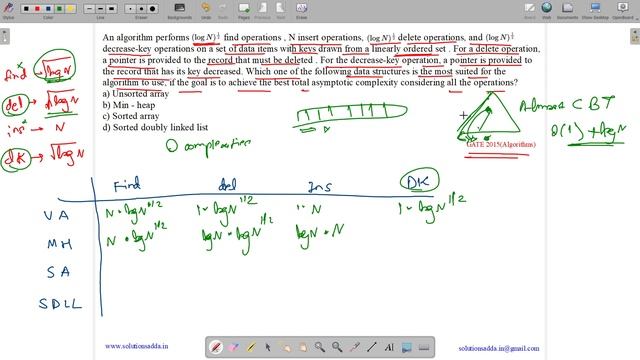Redo the undone action
The height and width of the screenshot is (360, 640).
point(223,11)
